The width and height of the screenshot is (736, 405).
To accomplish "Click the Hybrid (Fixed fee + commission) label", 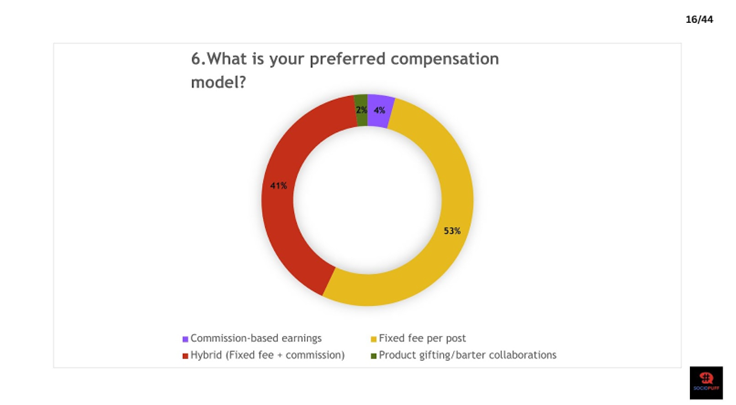I will click(x=268, y=355).
